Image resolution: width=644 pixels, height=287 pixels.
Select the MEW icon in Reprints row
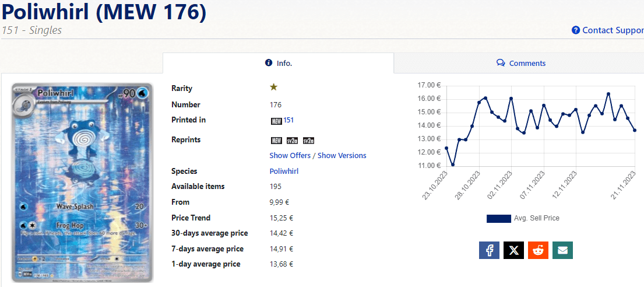[x=276, y=141]
